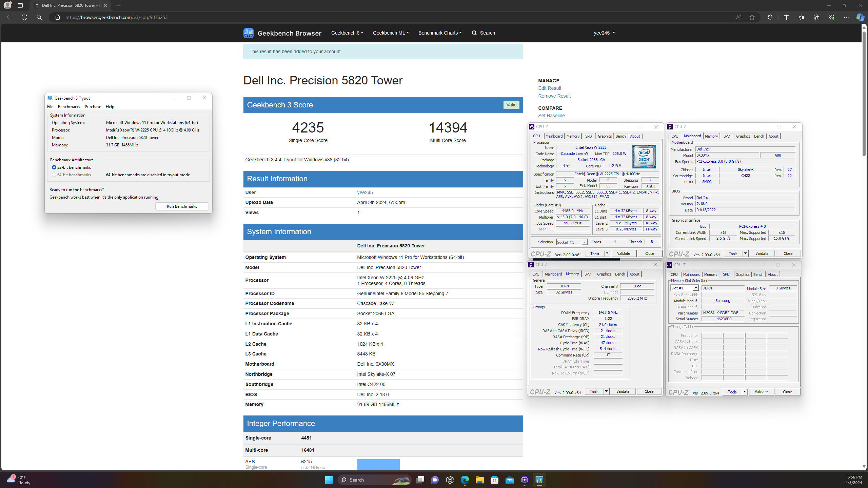Open the Read aloud icon in address bar

[x=738, y=17]
